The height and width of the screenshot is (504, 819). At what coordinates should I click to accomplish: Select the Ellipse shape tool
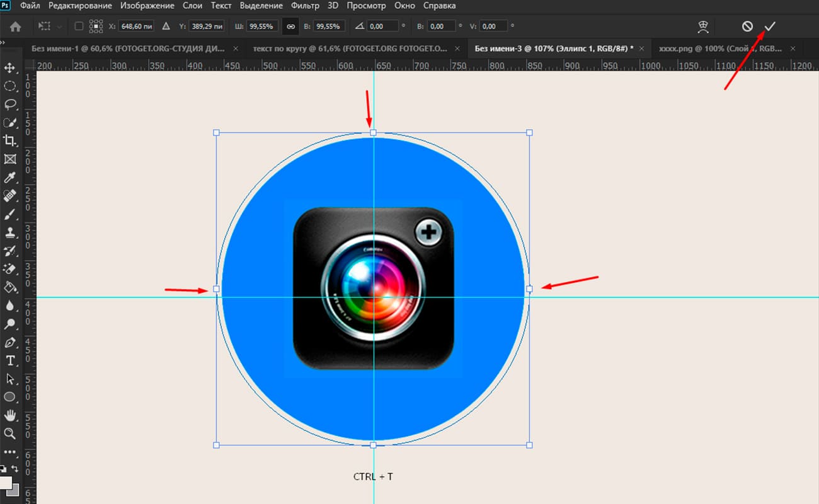[10, 397]
